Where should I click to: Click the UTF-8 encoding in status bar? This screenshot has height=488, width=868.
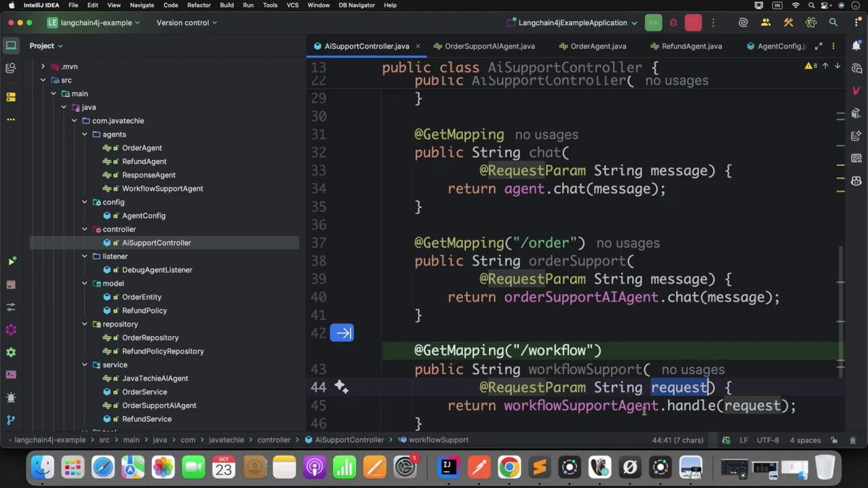(768, 440)
